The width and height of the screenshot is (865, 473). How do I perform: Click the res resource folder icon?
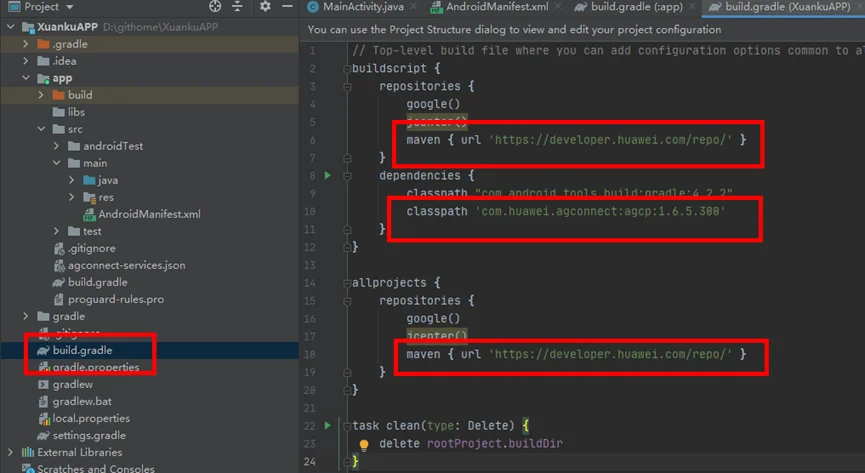(x=89, y=197)
